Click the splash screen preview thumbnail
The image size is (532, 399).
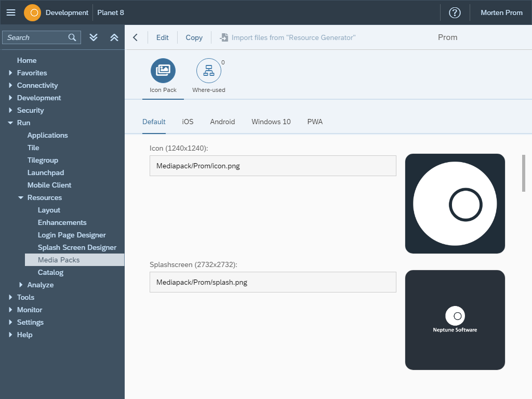[455, 320]
